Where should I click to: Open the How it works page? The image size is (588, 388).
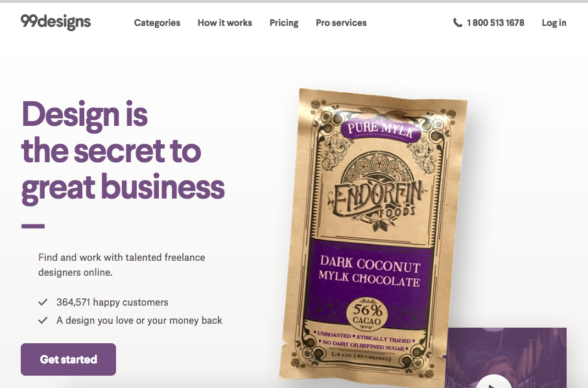click(224, 23)
